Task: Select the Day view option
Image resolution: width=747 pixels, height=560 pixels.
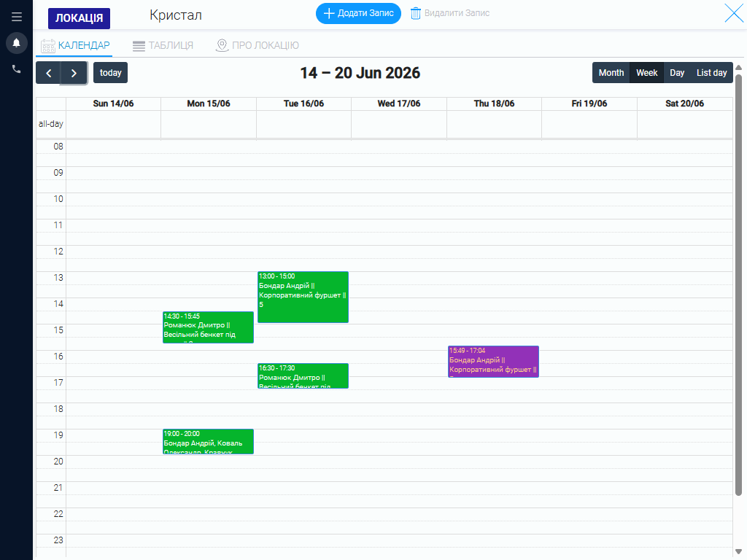Action: pos(676,73)
